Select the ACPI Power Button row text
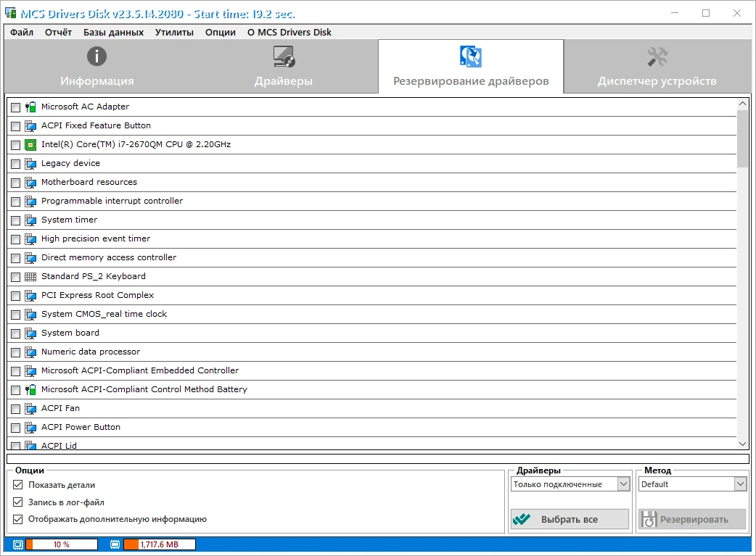Viewport: 756px width, 556px height. click(x=81, y=428)
